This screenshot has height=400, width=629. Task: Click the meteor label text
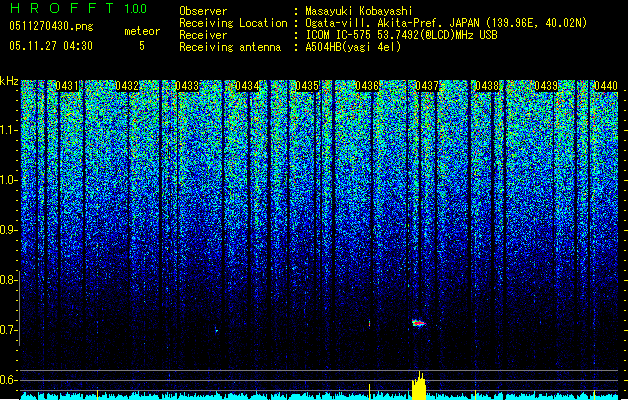[x=142, y=31]
